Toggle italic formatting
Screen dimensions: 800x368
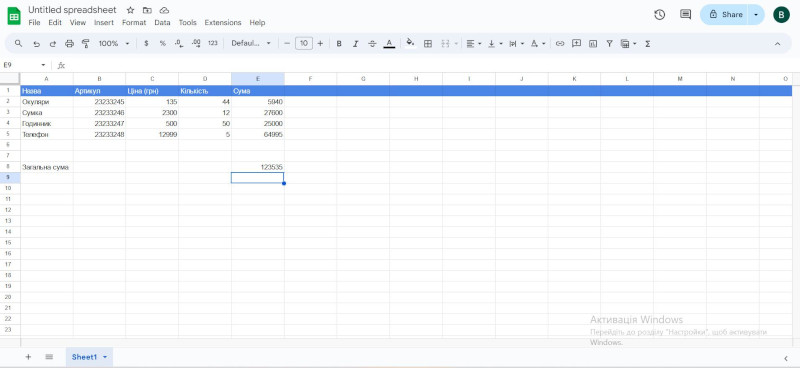pyautogui.click(x=356, y=44)
